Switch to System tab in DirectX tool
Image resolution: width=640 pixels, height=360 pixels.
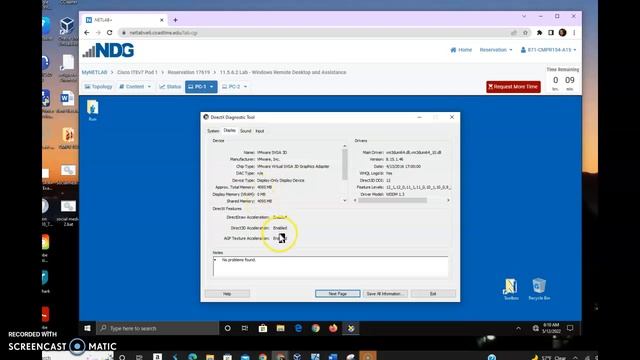point(213,131)
